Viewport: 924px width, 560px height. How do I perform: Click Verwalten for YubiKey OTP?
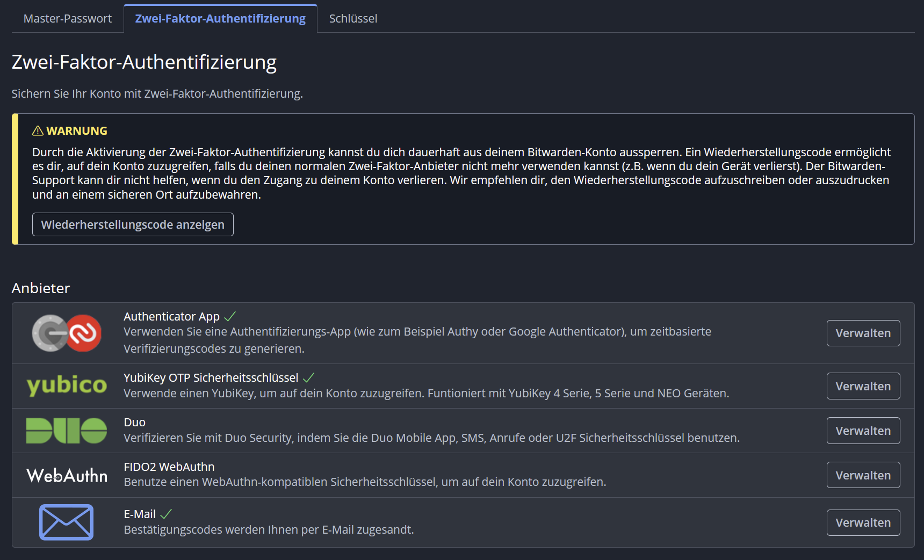click(x=863, y=386)
